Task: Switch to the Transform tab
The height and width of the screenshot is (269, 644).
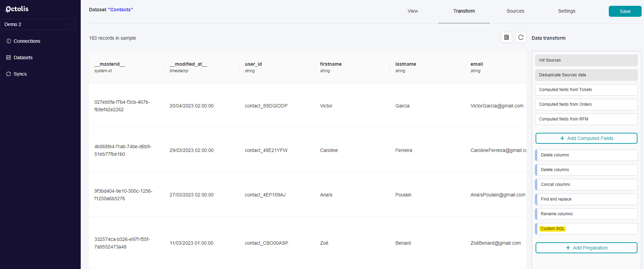Action: pos(464,11)
